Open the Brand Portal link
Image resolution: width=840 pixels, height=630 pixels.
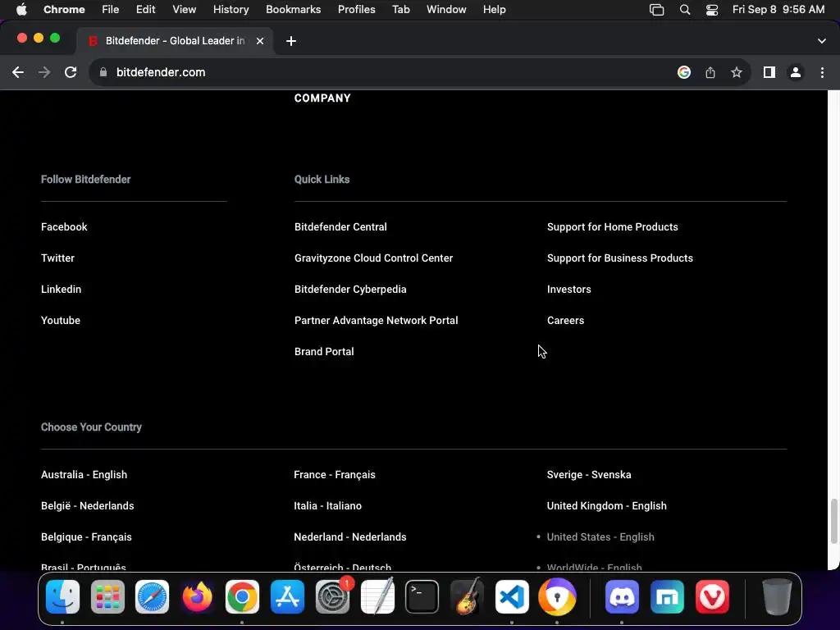324,351
